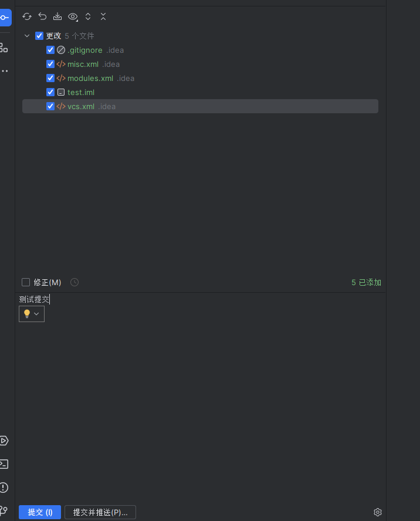Open the Problems tool window icon
The image size is (420, 521).
pos(4,488)
